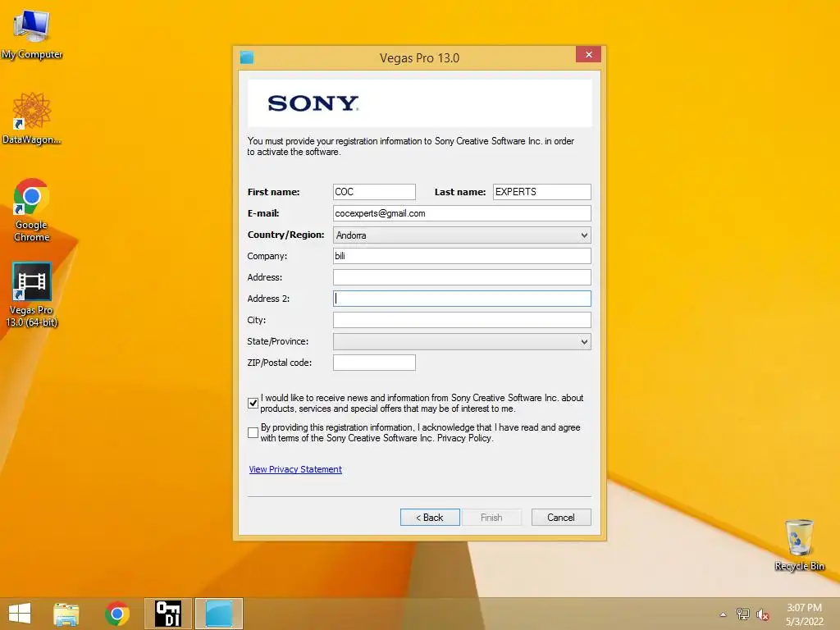Open the DataWagon desktop shortcut
The height and width of the screenshot is (630, 840).
[32, 118]
